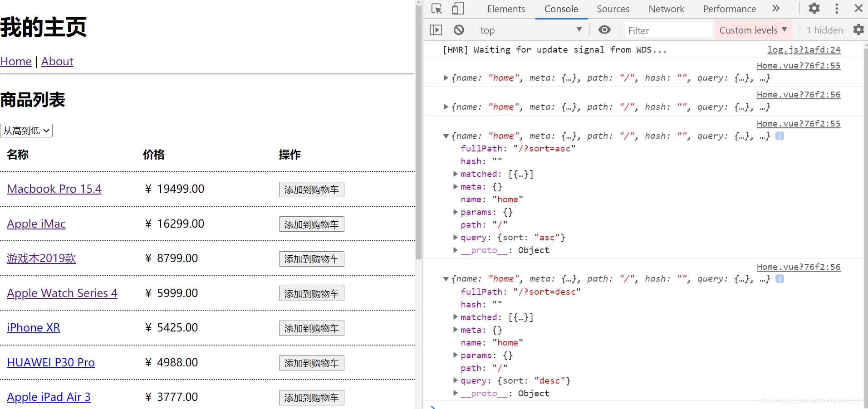Click the 1 hidden messages label

[824, 30]
